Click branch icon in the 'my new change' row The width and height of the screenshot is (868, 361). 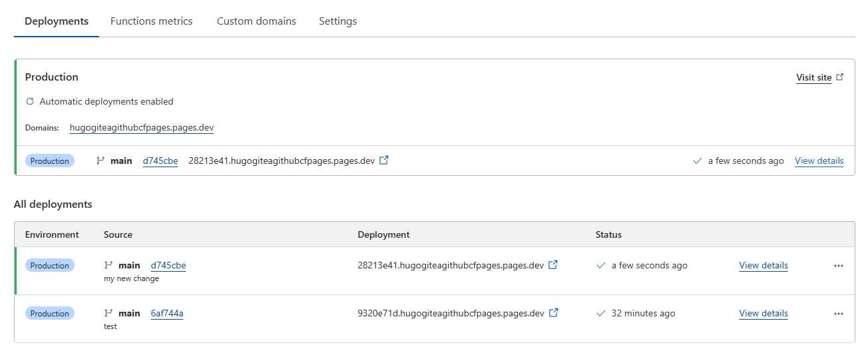tap(108, 265)
